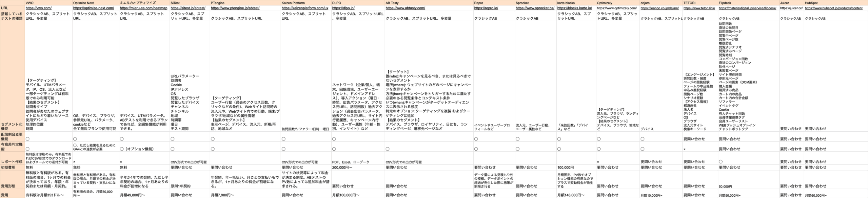The width and height of the screenshot is (868, 198).
Task: Follow the blocks.karte.io link
Action: [x=574, y=8]
